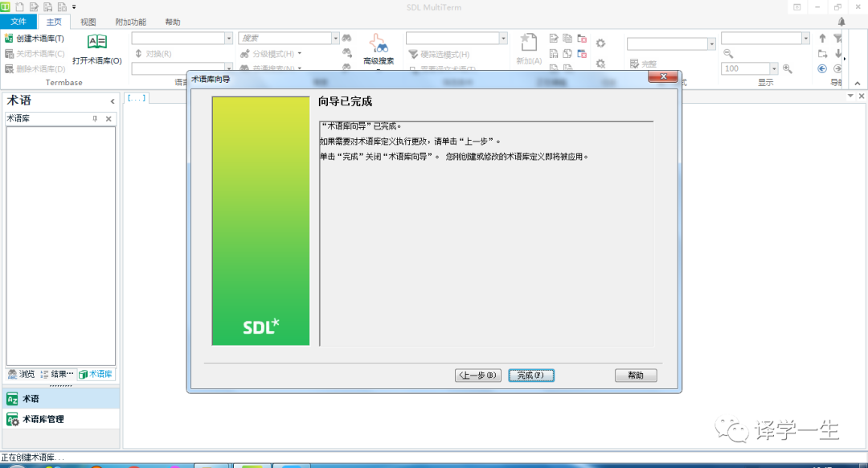Open the 附加功能 ribbon tab
This screenshot has width=868, height=468.
click(131, 22)
